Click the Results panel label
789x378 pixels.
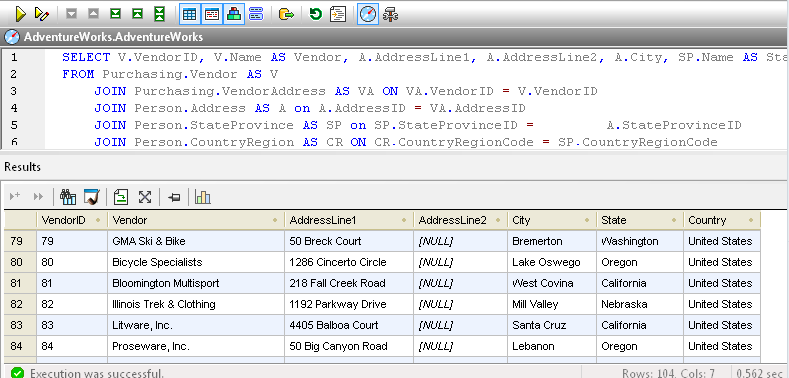click(23, 167)
